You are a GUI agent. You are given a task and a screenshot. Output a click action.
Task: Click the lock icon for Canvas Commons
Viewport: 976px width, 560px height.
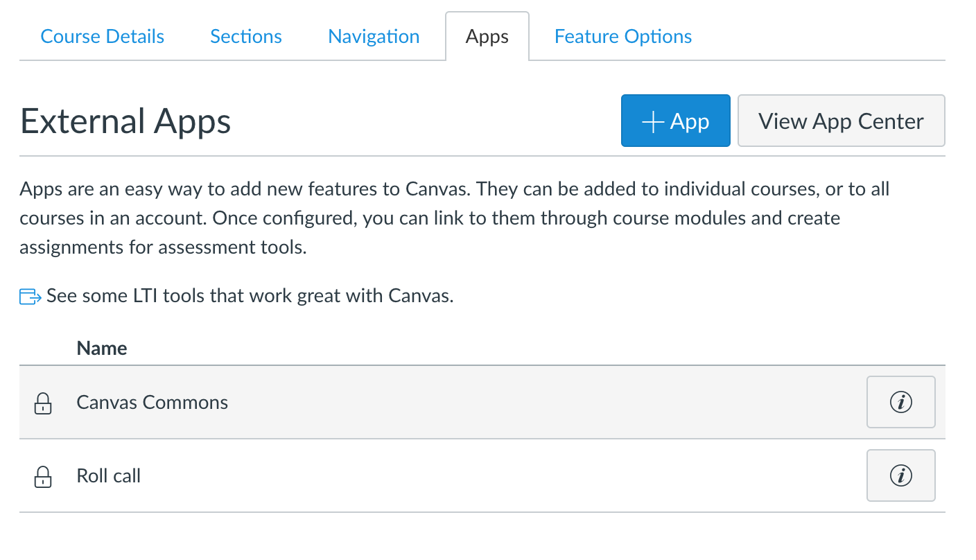click(x=43, y=403)
